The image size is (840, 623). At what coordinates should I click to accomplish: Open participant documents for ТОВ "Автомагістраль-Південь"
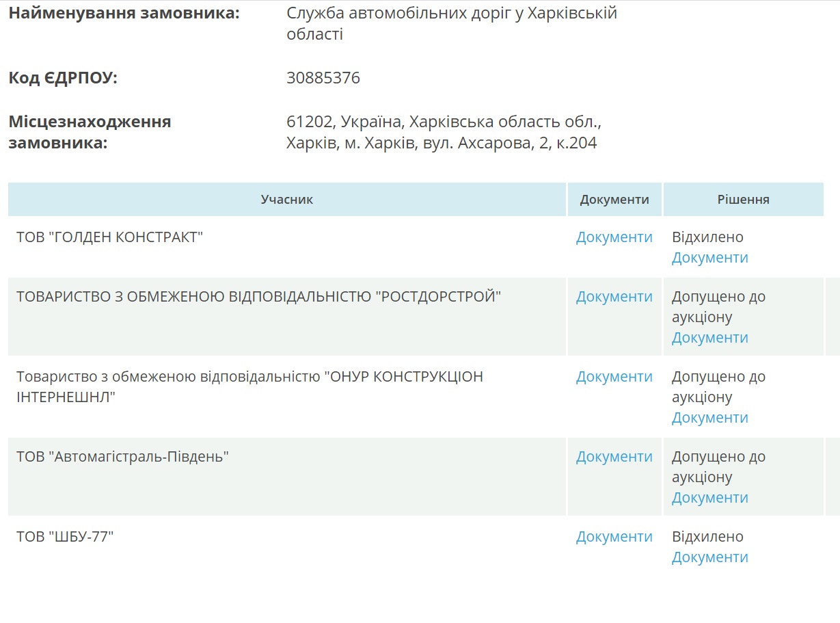tap(614, 457)
